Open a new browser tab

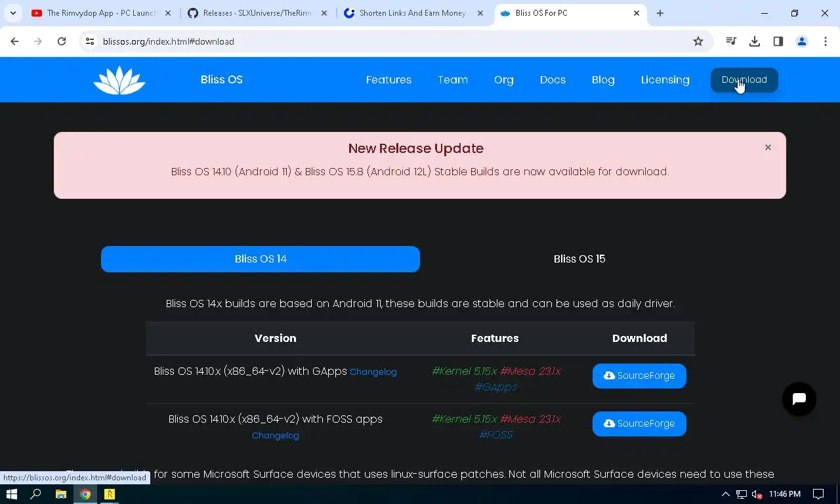click(660, 13)
